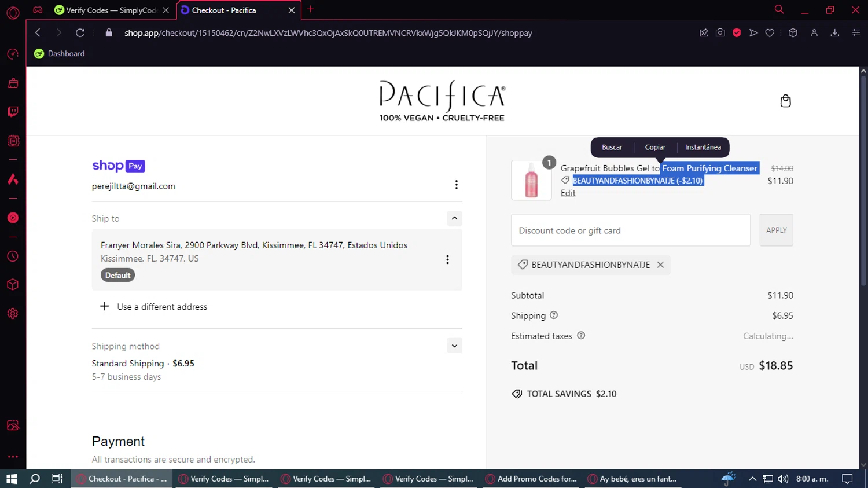Switch to Ay bebé taskbar window
The image size is (868, 488).
633,479
